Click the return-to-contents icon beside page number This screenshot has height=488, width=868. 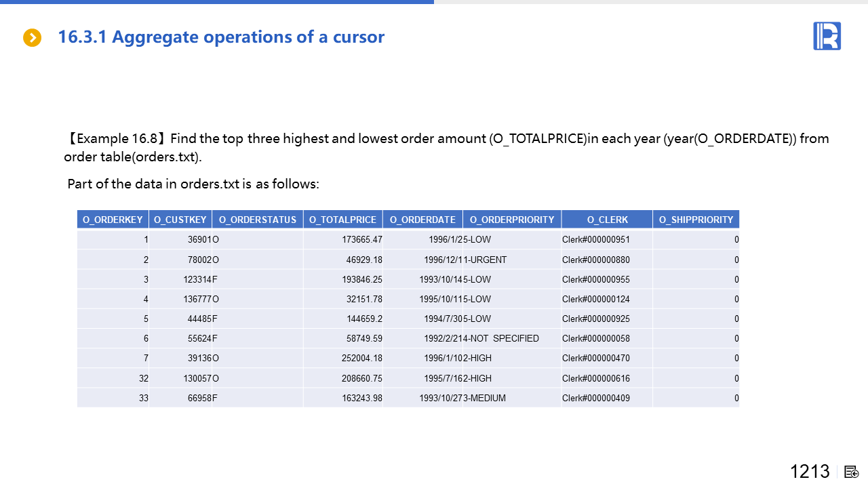852,472
